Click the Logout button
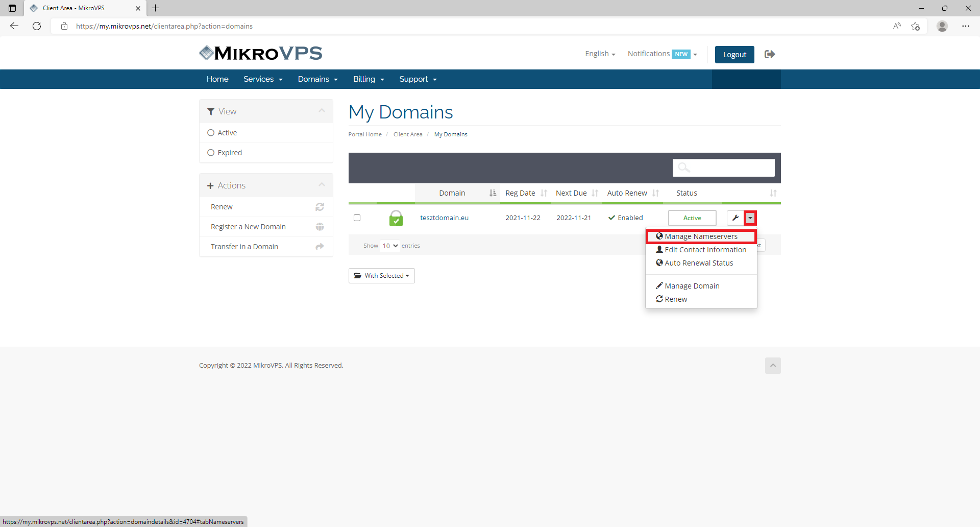This screenshot has width=980, height=527. pos(734,55)
